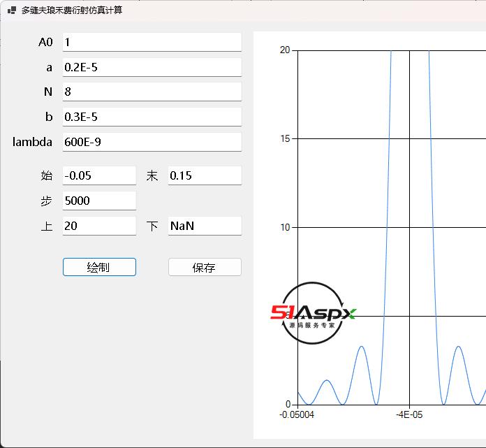Click the lambda label text
This screenshot has height=448, width=486.
click(x=32, y=142)
